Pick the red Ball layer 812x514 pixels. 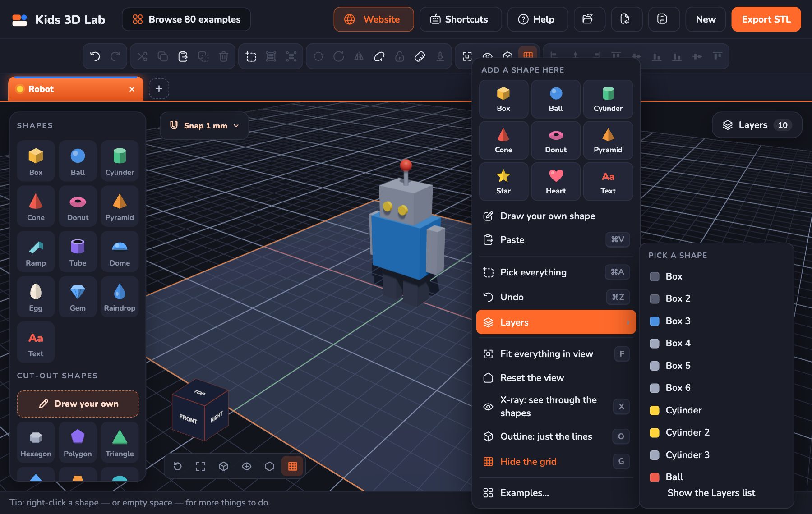[x=716, y=477]
